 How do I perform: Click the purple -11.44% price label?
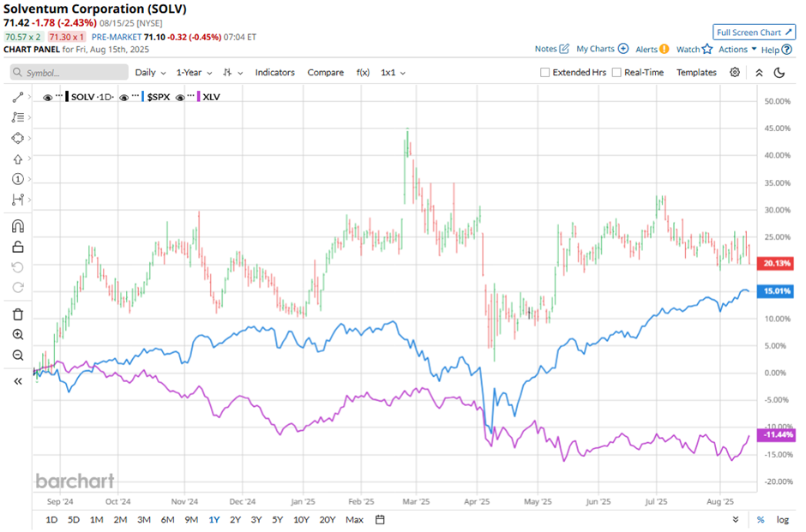777,435
